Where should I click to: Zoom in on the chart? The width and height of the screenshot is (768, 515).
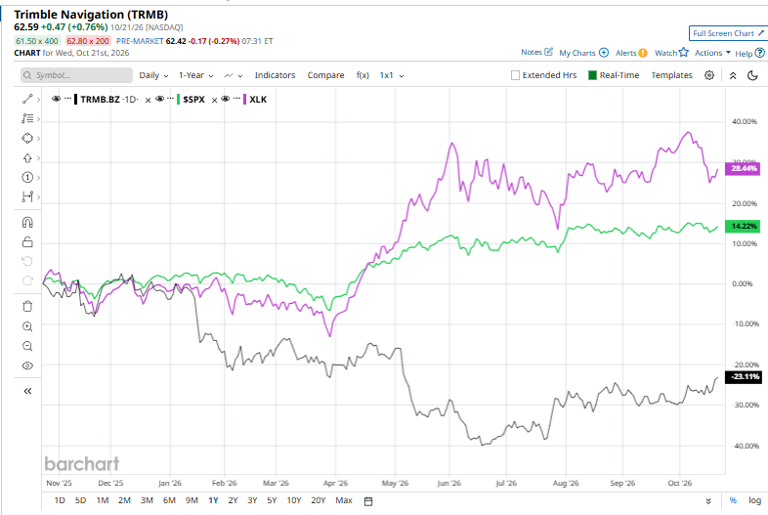pos(27,326)
